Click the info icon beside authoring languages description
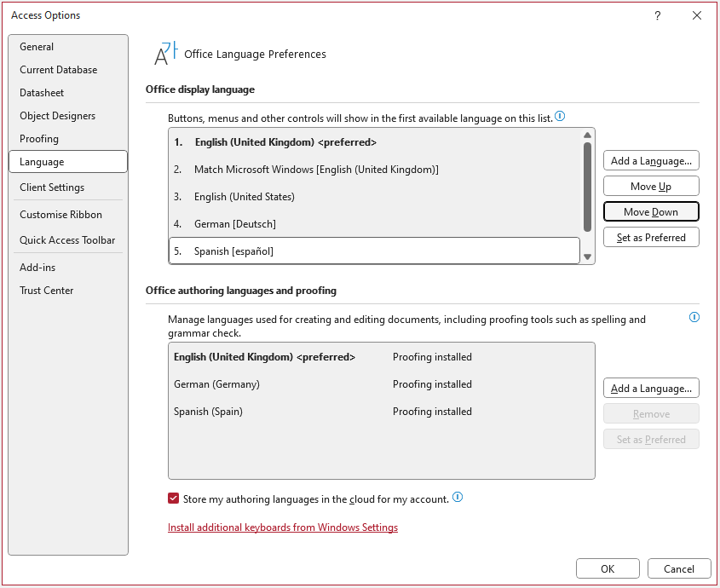Screen dimensions: 720x588 coord(694,317)
